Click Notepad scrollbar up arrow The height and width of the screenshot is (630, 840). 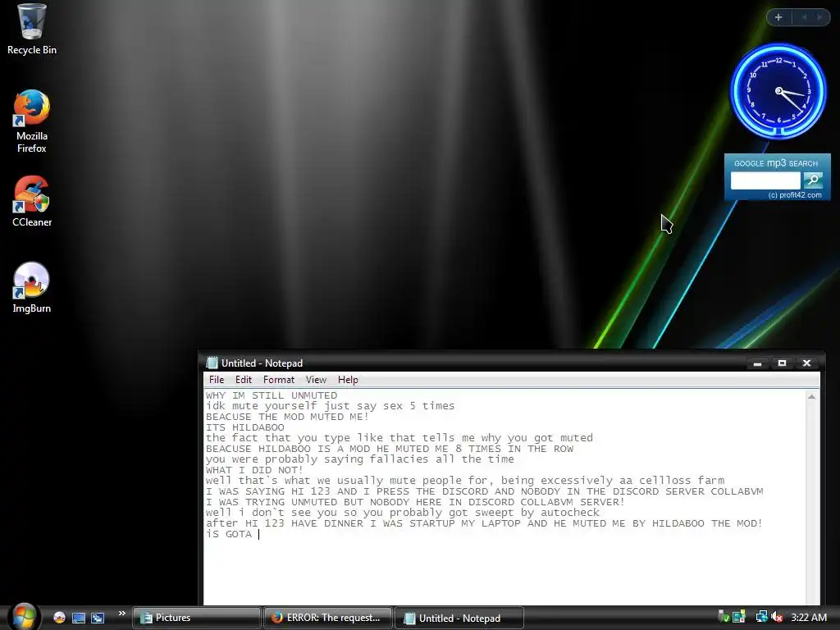click(x=811, y=396)
